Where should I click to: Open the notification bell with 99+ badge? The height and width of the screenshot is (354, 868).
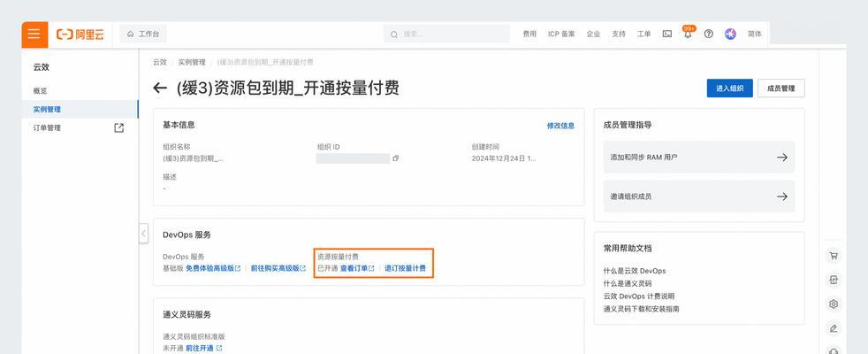tap(688, 34)
